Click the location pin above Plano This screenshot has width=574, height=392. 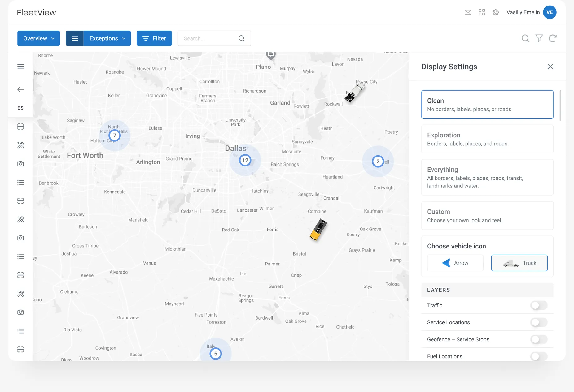(x=271, y=55)
